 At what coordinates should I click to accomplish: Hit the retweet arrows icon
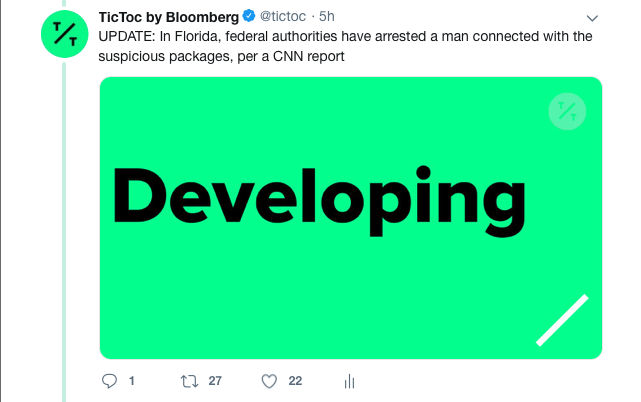coord(188,381)
